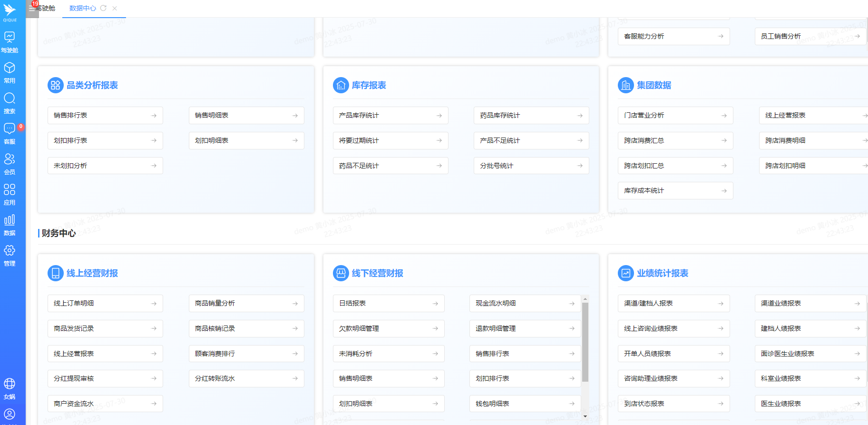Screen dimensions: 868x425
Task: Click the 女娲 globe icon in sidebar
Action: coord(10,384)
